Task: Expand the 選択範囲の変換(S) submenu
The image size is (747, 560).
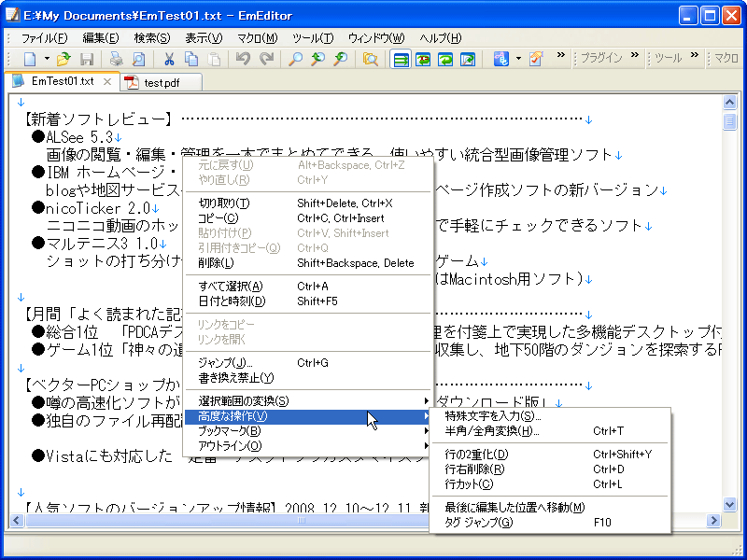Action: pyautogui.click(x=308, y=401)
